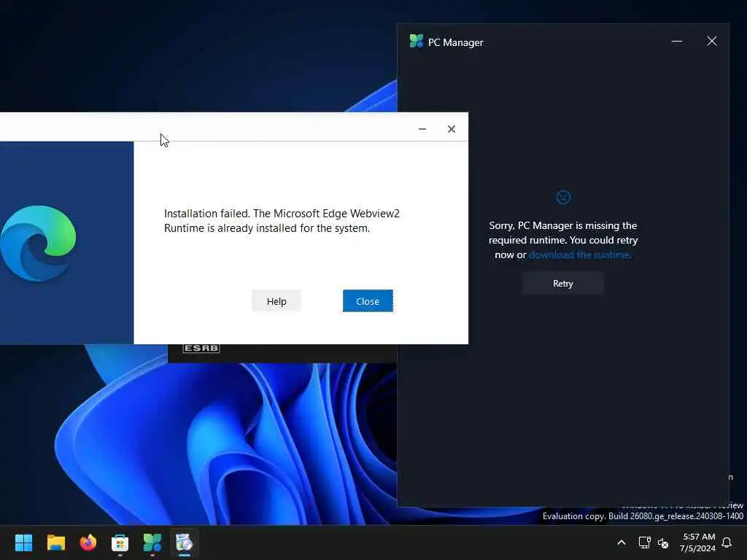This screenshot has height=560, width=747.
Task: Click the ESRB logo behind installer
Action: (x=201, y=348)
